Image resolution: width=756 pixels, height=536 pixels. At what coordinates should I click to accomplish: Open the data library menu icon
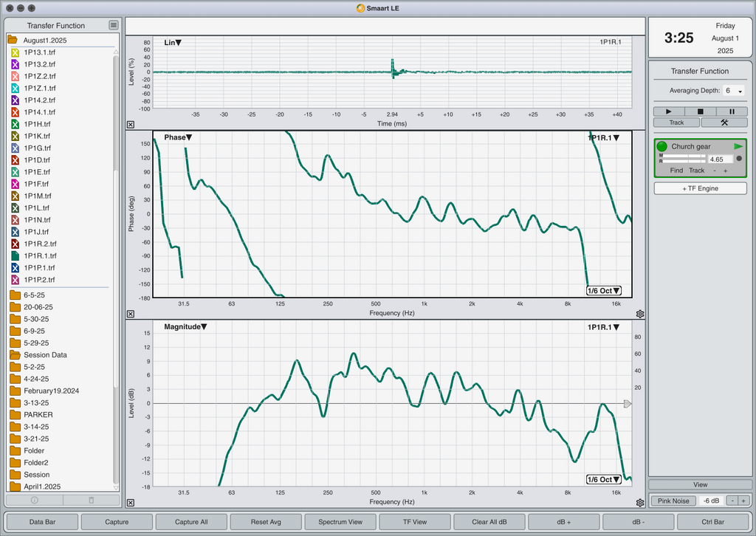113,25
